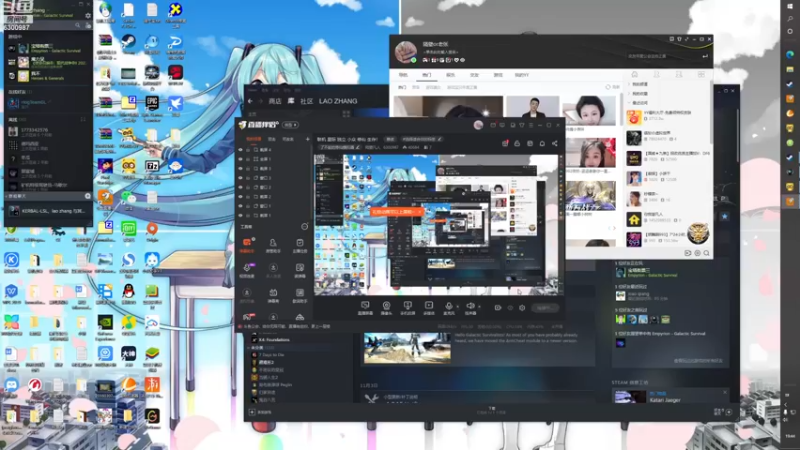Click the record camera icon beside settings gear
The width and height of the screenshot is (800, 450).
pos(498,308)
